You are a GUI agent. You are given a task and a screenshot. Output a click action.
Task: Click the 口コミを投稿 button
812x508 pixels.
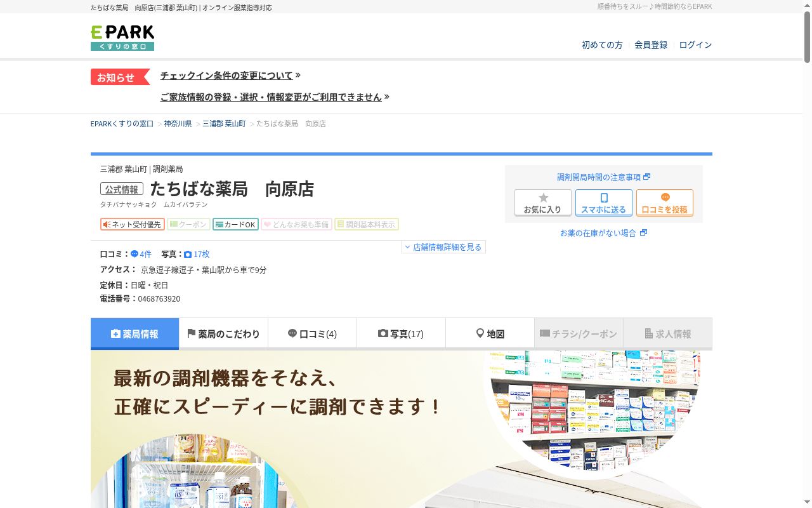(x=665, y=203)
